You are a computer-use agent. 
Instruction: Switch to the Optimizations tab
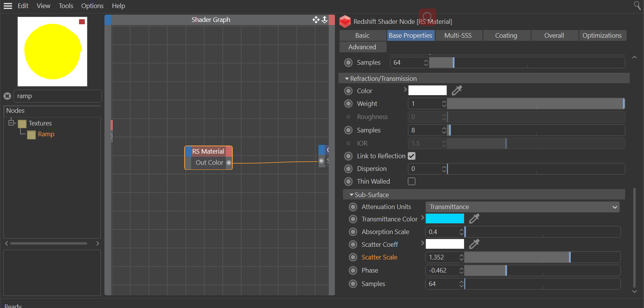click(x=602, y=35)
